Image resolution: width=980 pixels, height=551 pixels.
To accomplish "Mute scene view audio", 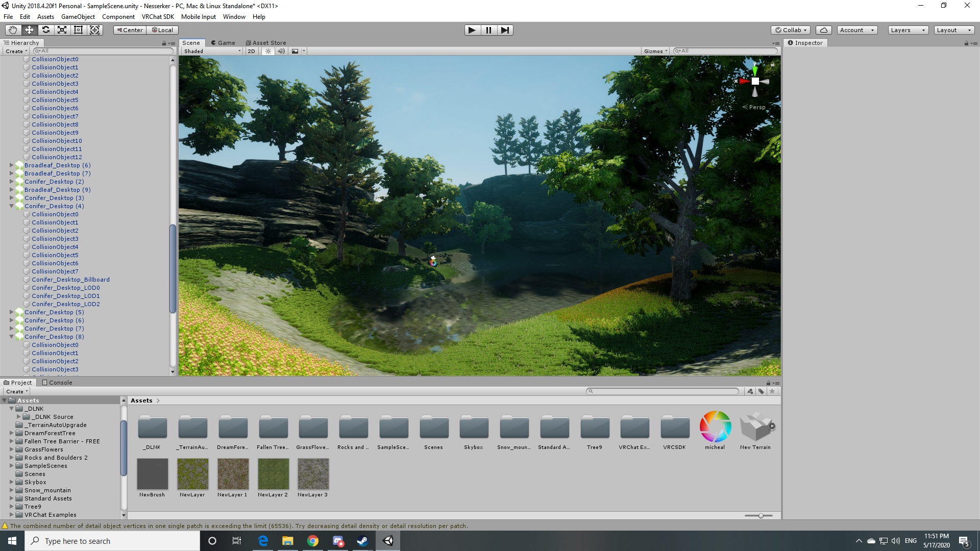I will [281, 51].
